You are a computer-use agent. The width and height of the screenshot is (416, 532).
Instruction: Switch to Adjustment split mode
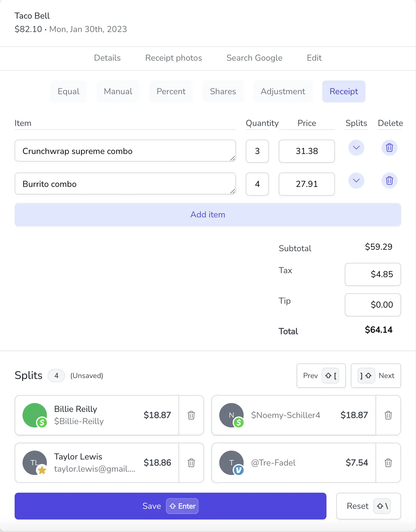283,91
